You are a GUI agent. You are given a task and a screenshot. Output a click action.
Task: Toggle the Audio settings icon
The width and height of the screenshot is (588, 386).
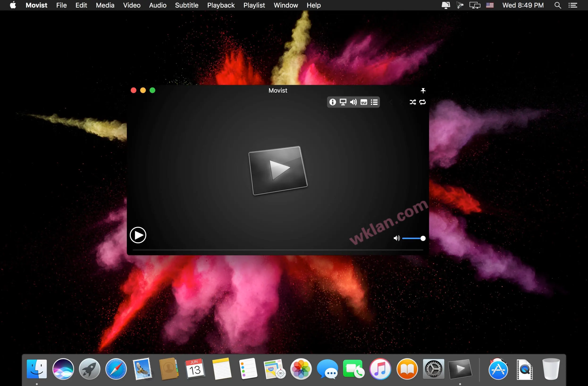tap(353, 102)
